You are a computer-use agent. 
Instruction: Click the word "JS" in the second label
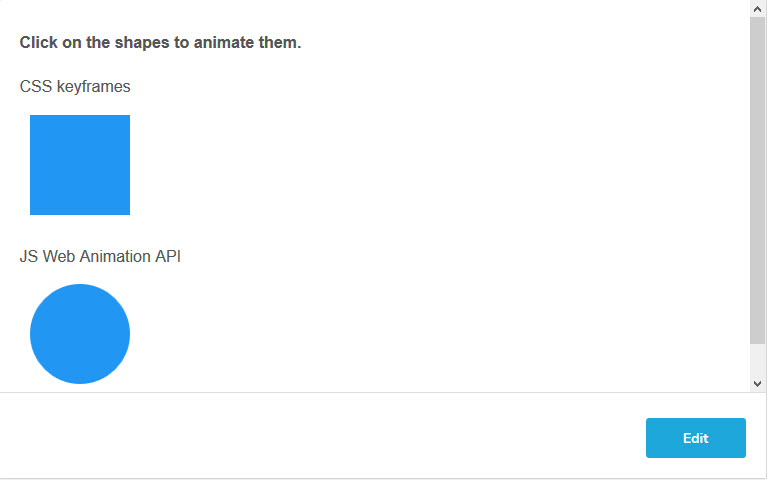coord(29,257)
